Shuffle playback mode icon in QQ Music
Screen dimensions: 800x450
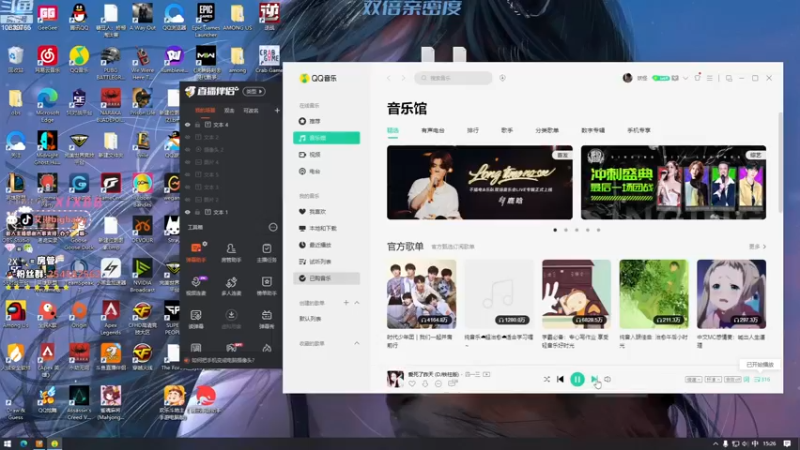click(x=546, y=379)
